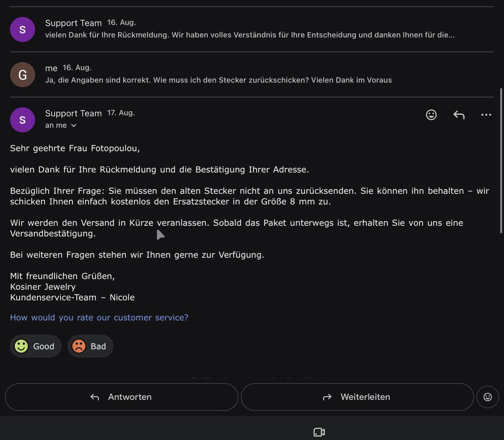
Task: Click the emoji reaction button next to Weiterleiten
Action: [x=488, y=397]
